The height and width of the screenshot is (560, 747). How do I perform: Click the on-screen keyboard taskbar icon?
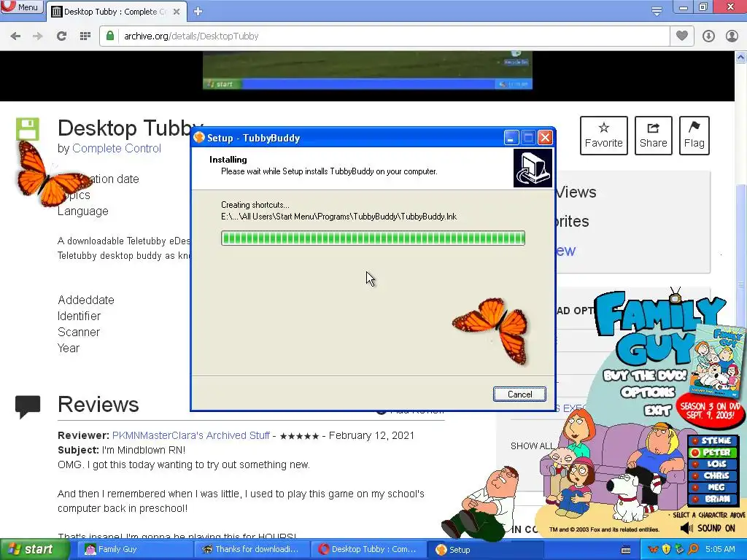tap(626, 550)
